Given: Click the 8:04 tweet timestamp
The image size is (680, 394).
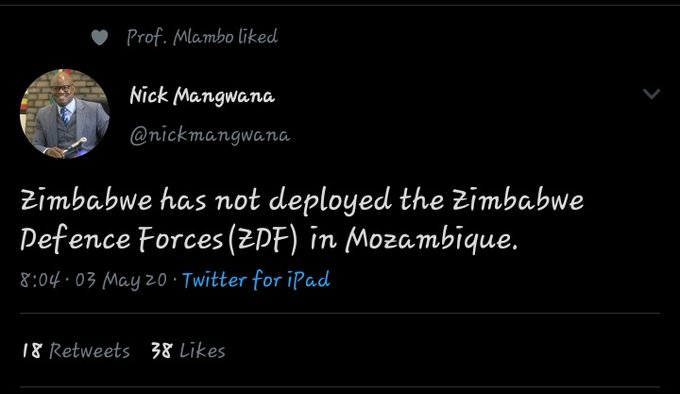Looking at the screenshot, I should 39,280.
